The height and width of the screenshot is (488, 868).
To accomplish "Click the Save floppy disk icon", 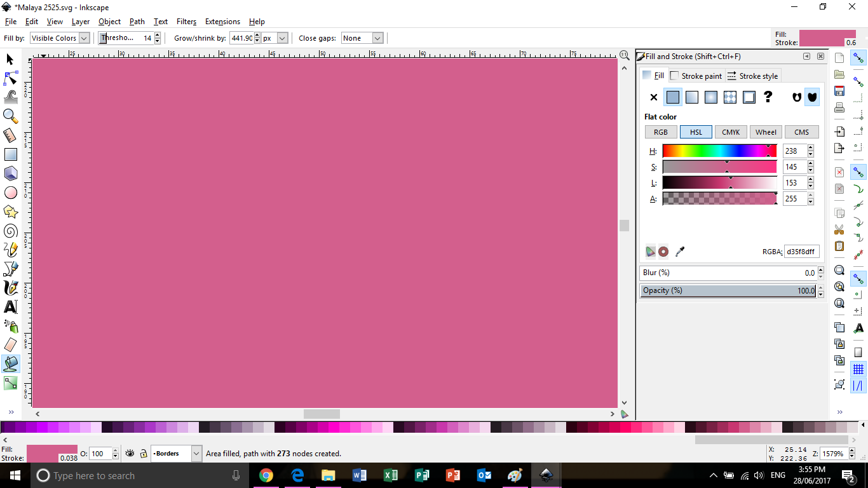I will point(839,91).
